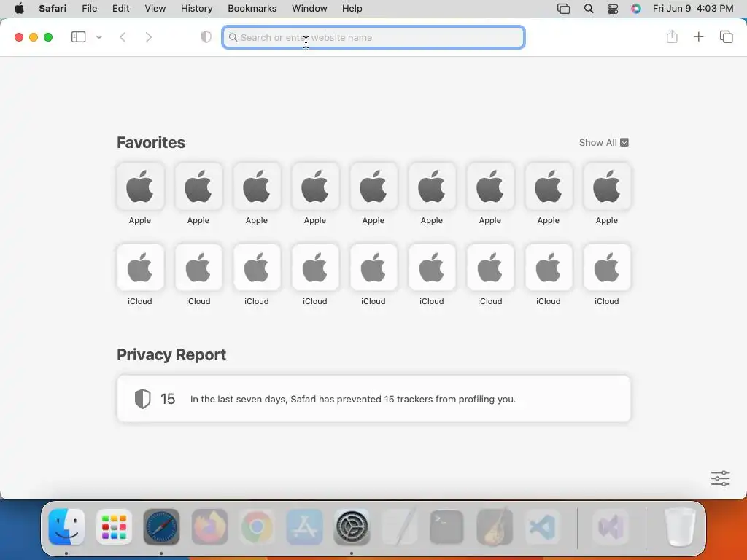The image size is (747, 560).
Task: Open the mandolin app icon in Dock
Action: [495, 526]
